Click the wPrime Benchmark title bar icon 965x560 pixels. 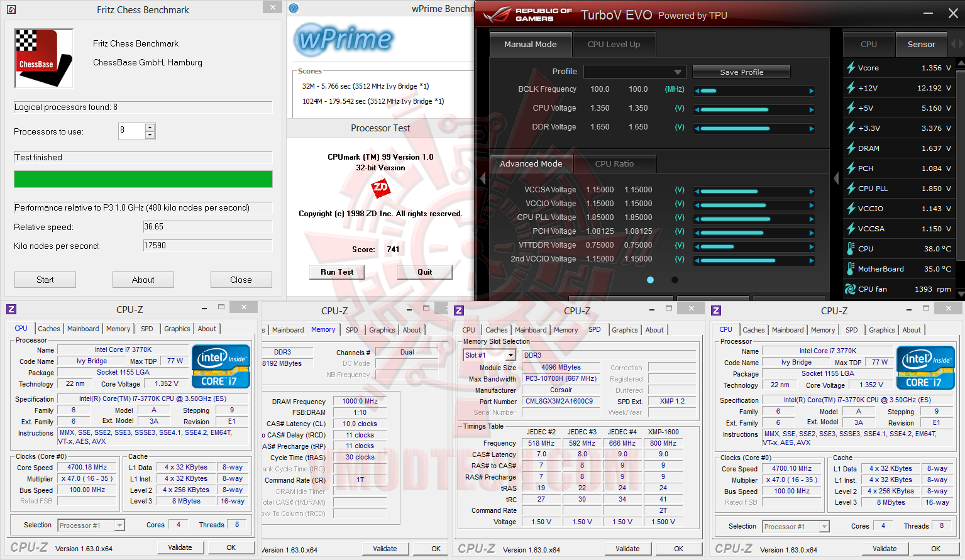click(294, 8)
